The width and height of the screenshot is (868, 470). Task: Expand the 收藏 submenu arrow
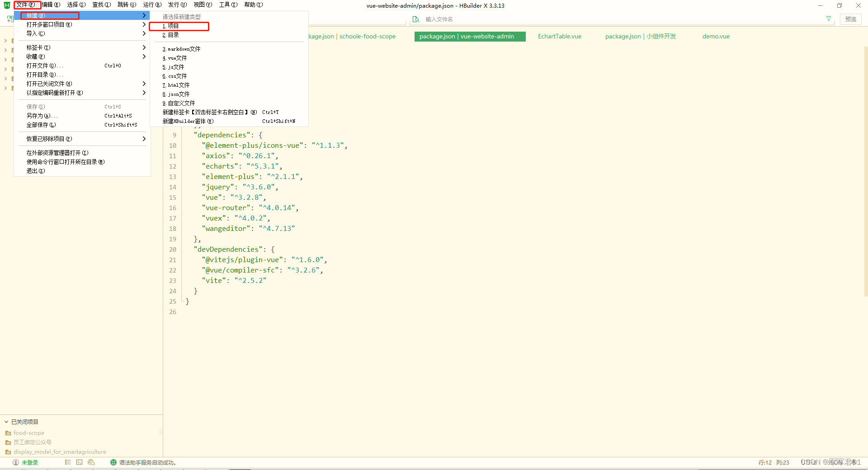pyautogui.click(x=144, y=56)
